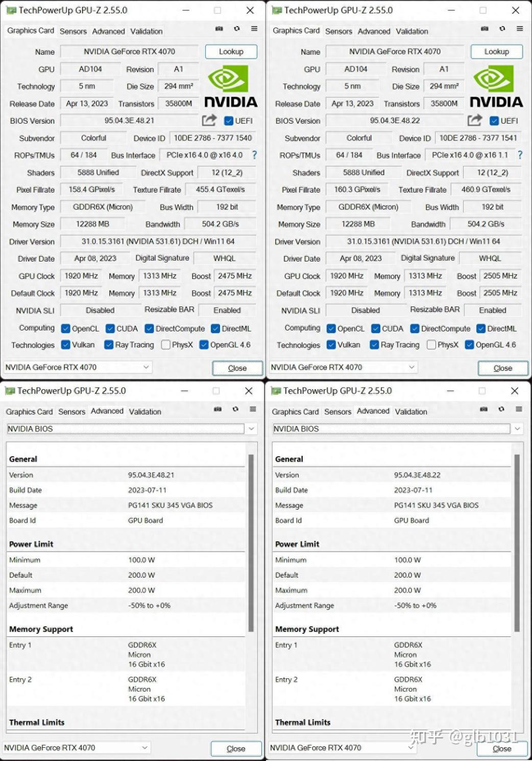Switch to Advanced tab in top-right window
532x761 pixels.
[x=374, y=31]
